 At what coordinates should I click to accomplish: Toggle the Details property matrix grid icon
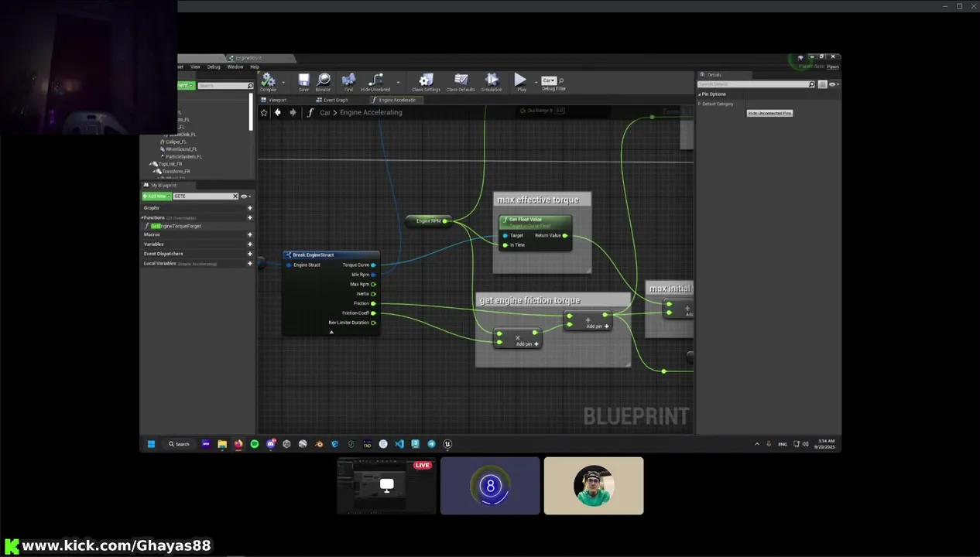coord(823,84)
